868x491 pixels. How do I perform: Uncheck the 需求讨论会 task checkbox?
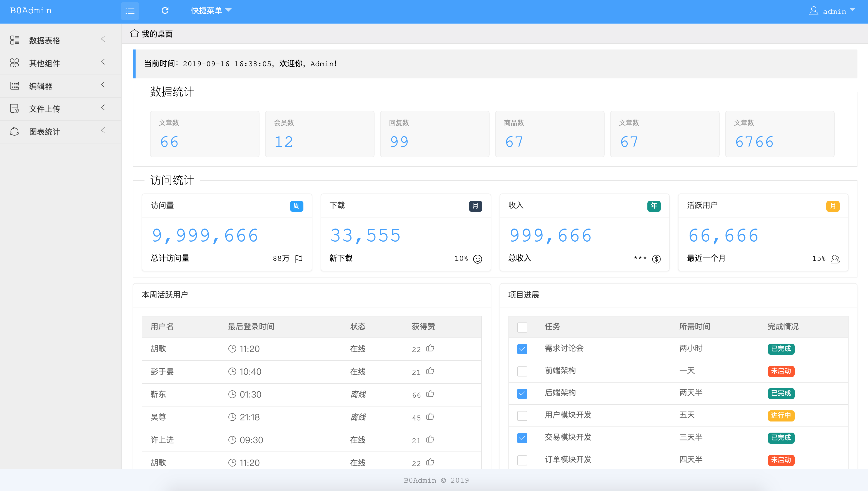[522, 349]
